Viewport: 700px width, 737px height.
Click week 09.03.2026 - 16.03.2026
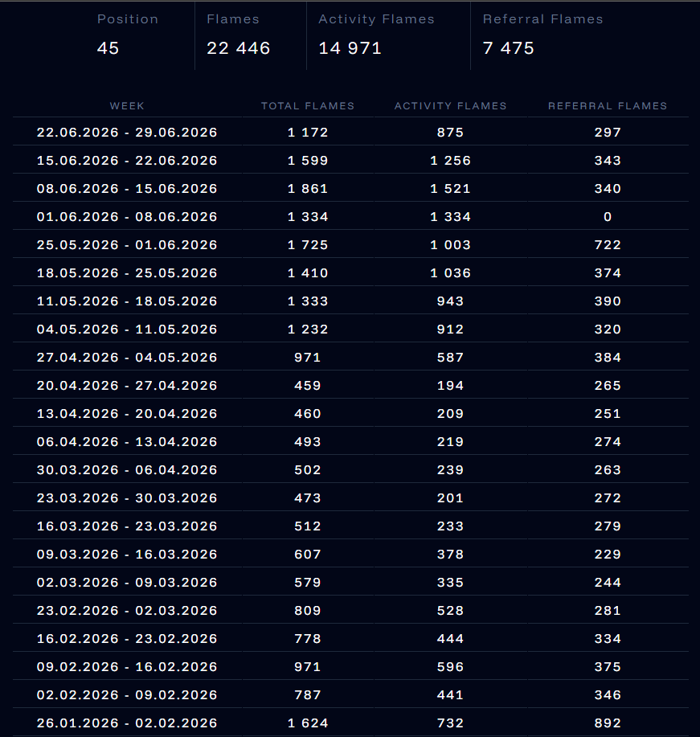(x=127, y=555)
